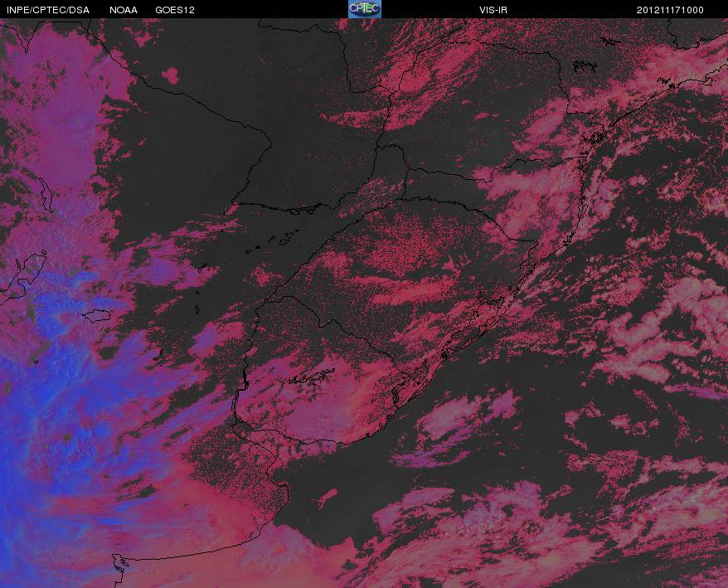The height and width of the screenshot is (588, 728).
Task: Click the elongated lake outline at far left
Action: [46, 195]
